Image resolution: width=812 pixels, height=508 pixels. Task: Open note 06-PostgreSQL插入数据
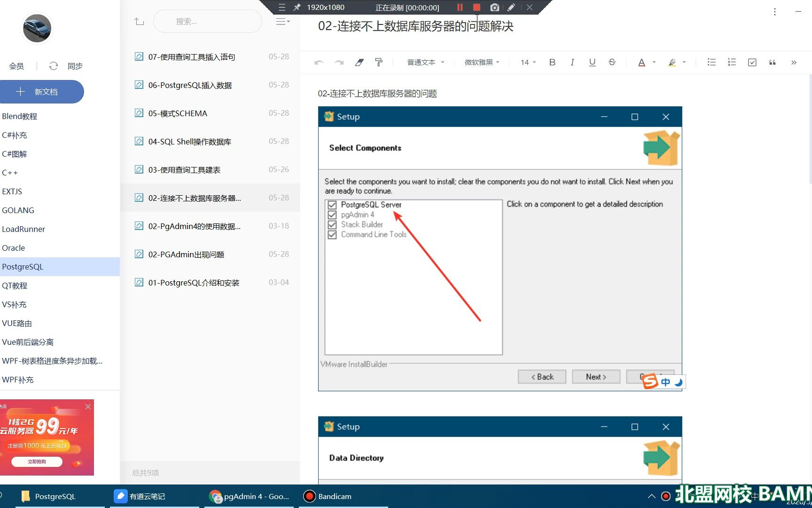(x=210, y=85)
